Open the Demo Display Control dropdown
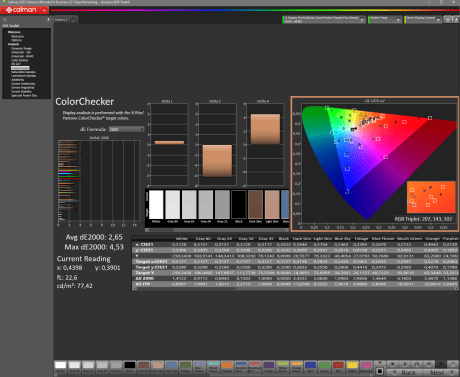Viewport: 460px width, 377px height. coord(423,20)
